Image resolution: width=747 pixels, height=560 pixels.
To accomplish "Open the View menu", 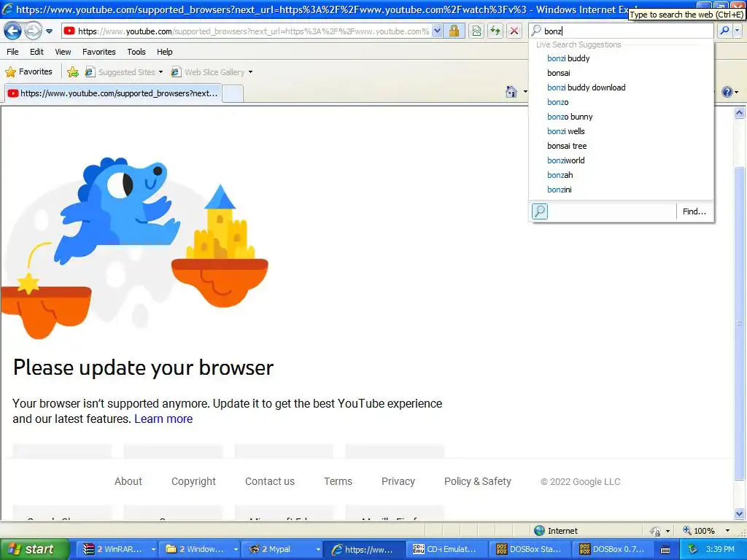I will click(x=63, y=52).
